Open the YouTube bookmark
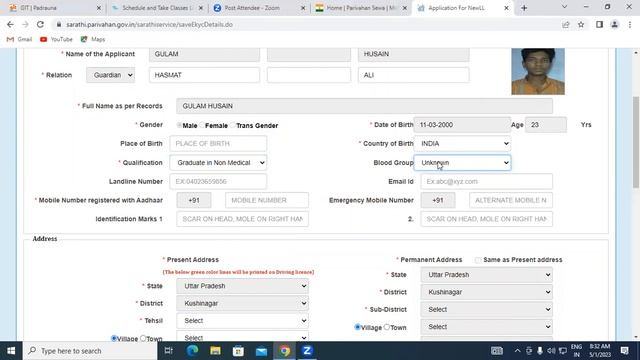Image resolution: width=640 pixels, height=360 pixels. point(56,39)
